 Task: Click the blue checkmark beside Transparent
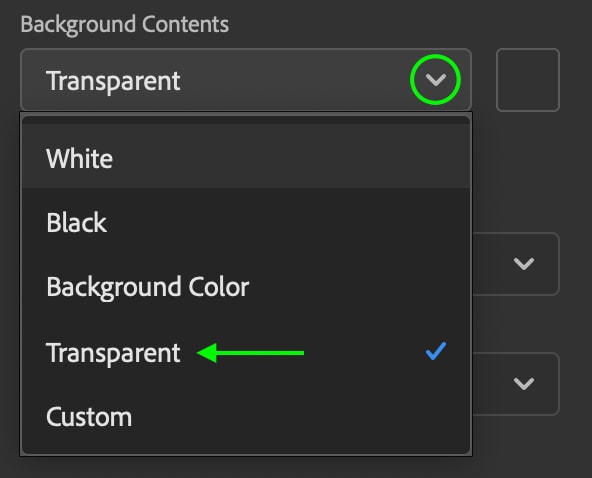click(x=436, y=351)
